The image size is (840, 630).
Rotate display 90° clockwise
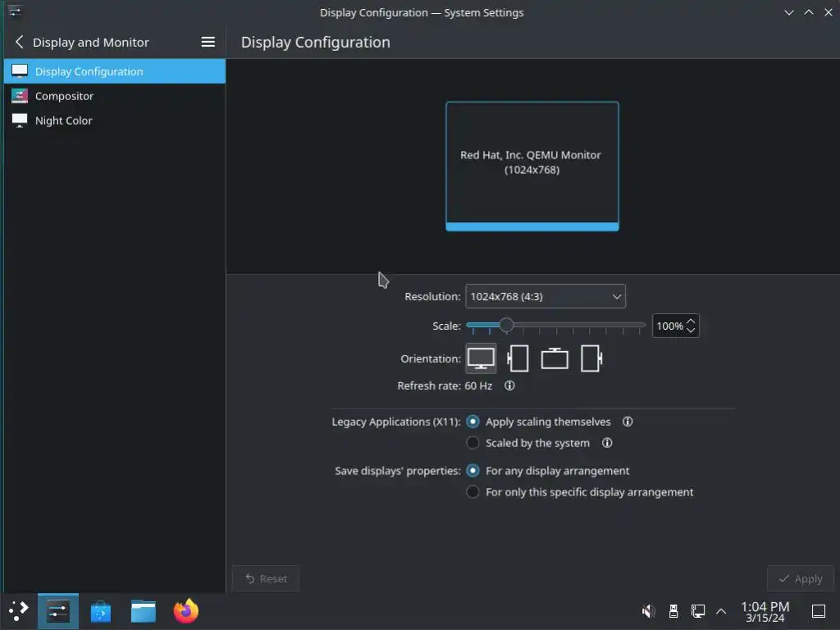tap(591, 358)
